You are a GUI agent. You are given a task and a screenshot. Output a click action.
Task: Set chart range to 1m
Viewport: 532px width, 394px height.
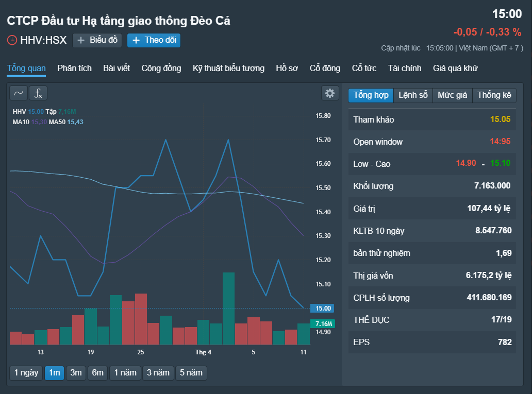tap(54, 373)
